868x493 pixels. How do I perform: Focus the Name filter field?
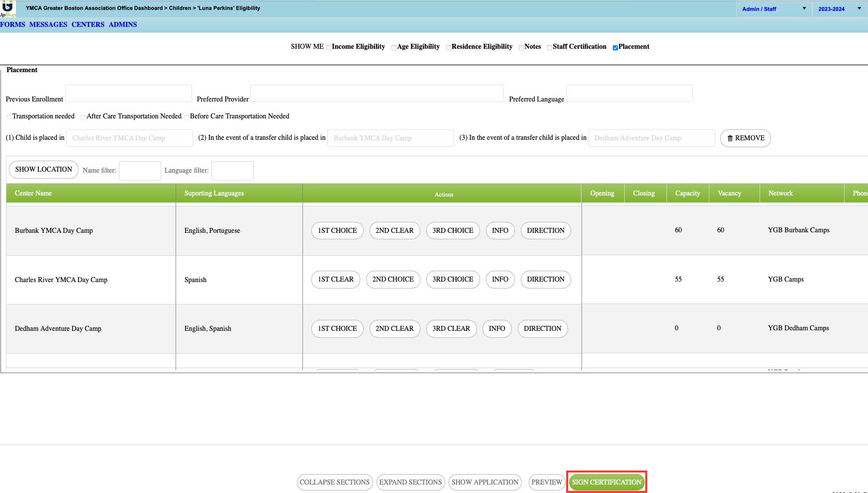tap(140, 171)
